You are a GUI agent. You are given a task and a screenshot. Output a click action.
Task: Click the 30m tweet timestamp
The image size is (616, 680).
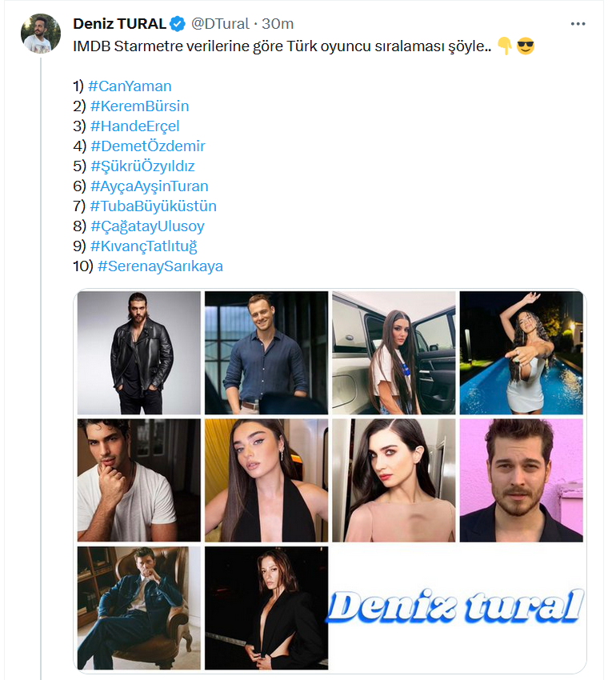pos(276,25)
